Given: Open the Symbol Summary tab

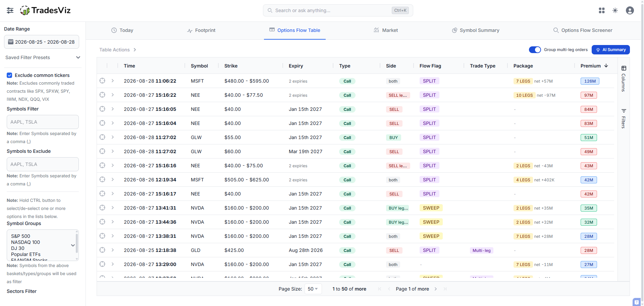Looking at the screenshot, I should click(x=476, y=30).
